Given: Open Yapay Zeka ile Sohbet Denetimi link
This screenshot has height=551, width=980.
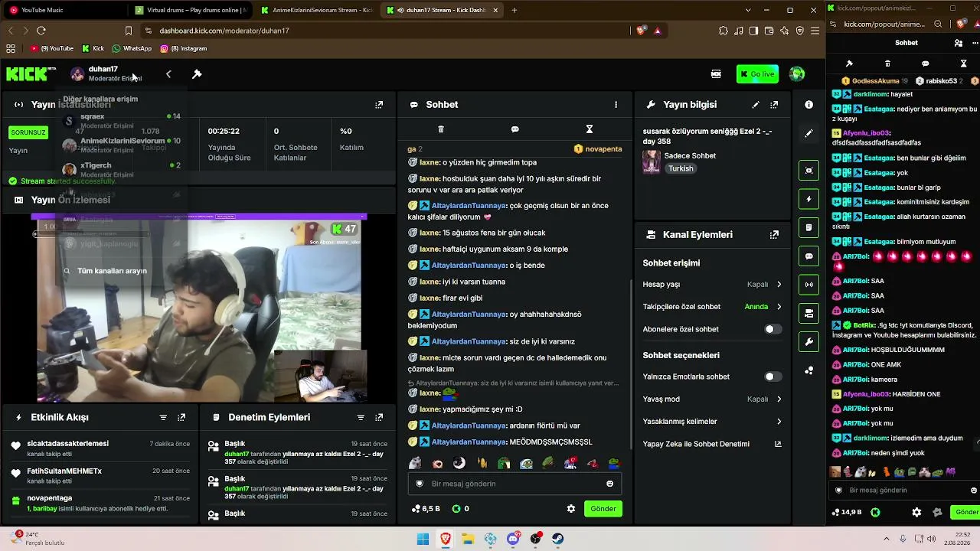Looking at the screenshot, I should pos(712,444).
